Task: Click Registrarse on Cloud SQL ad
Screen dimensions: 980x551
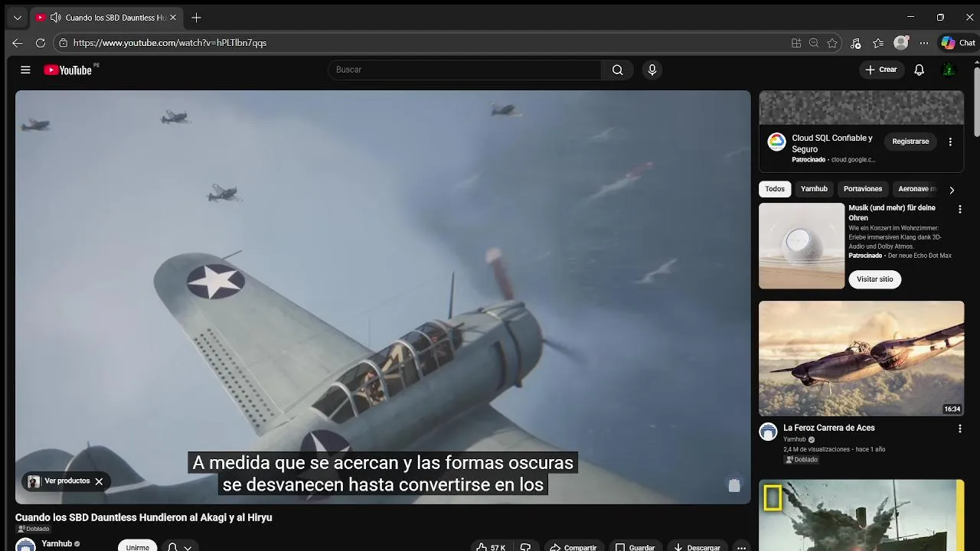Action: (x=910, y=142)
